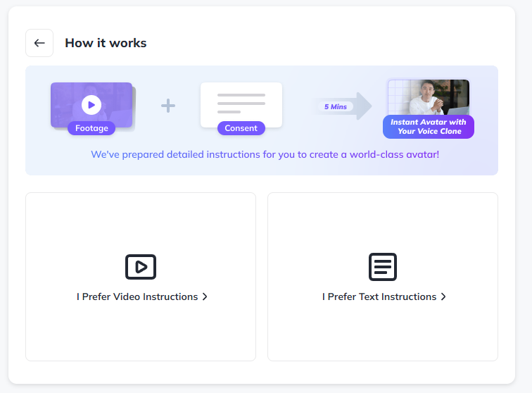Click the Instant Avatar with Your Voice Clone badge
Screen dimensions: 532x393
[x=428, y=127]
